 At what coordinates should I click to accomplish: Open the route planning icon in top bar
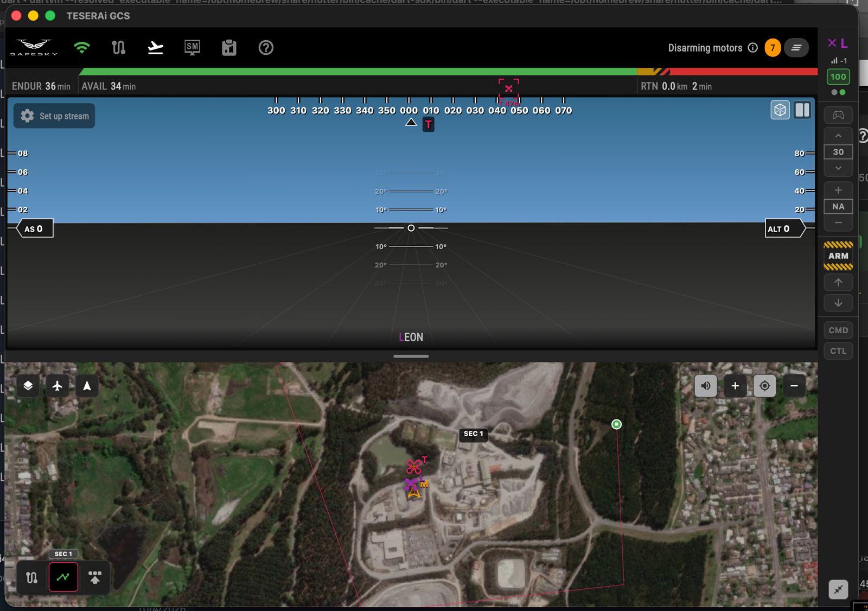118,48
